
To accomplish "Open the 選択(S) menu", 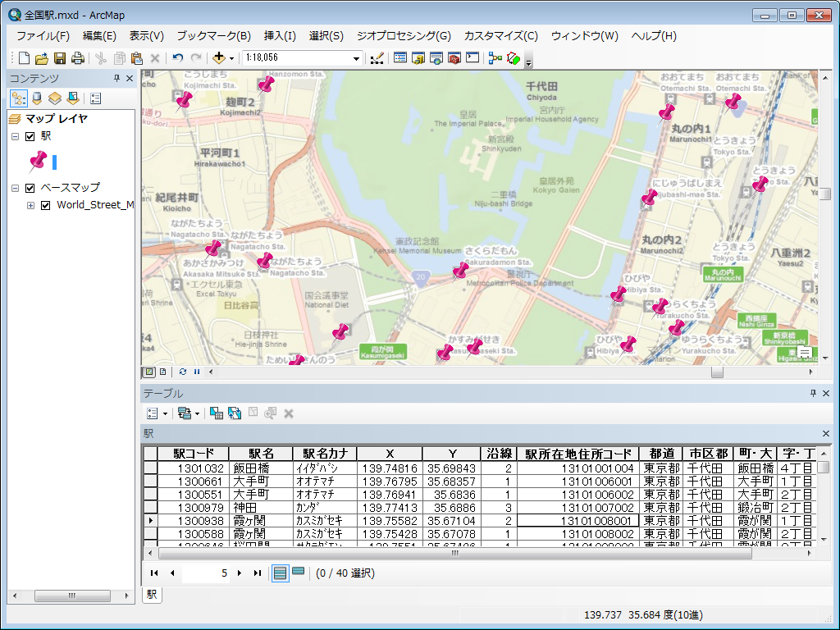I will click(x=326, y=36).
